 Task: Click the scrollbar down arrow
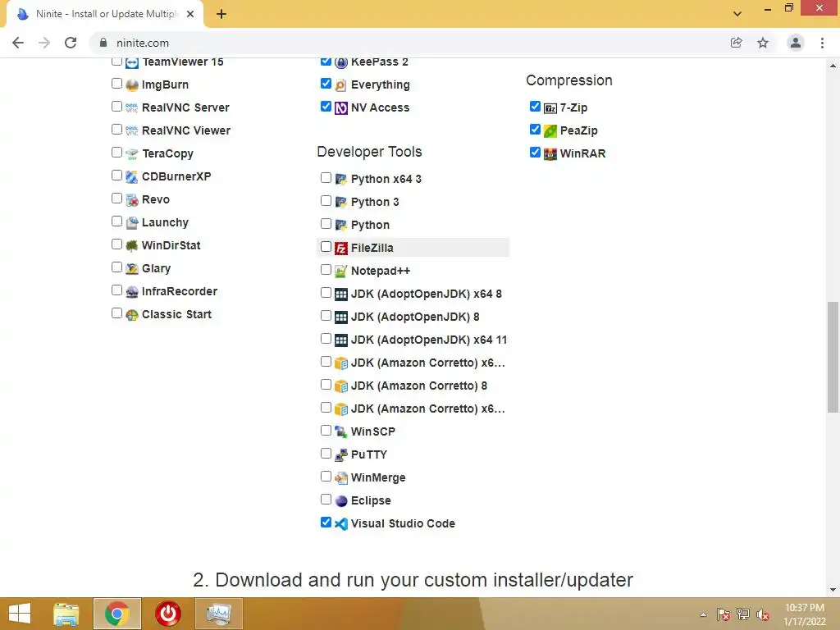(x=833, y=590)
